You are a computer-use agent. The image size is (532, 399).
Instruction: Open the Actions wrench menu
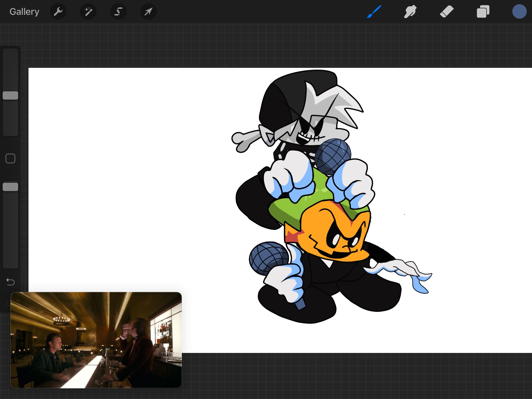tap(58, 12)
